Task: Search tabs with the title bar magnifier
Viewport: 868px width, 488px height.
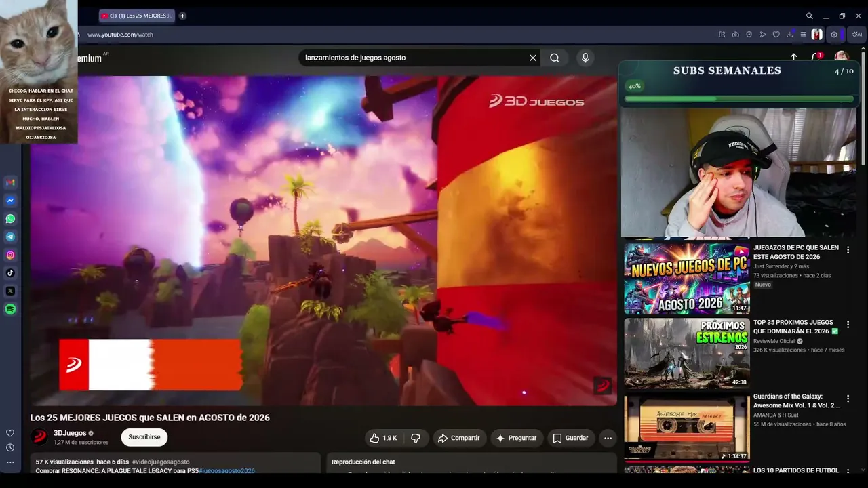Action: click(810, 16)
